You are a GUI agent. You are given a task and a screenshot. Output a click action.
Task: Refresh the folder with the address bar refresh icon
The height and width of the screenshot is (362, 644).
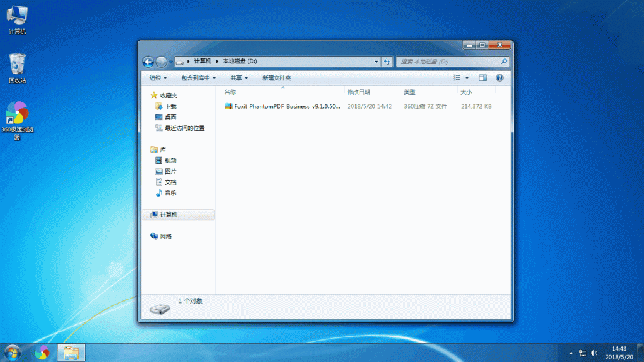(x=387, y=62)
